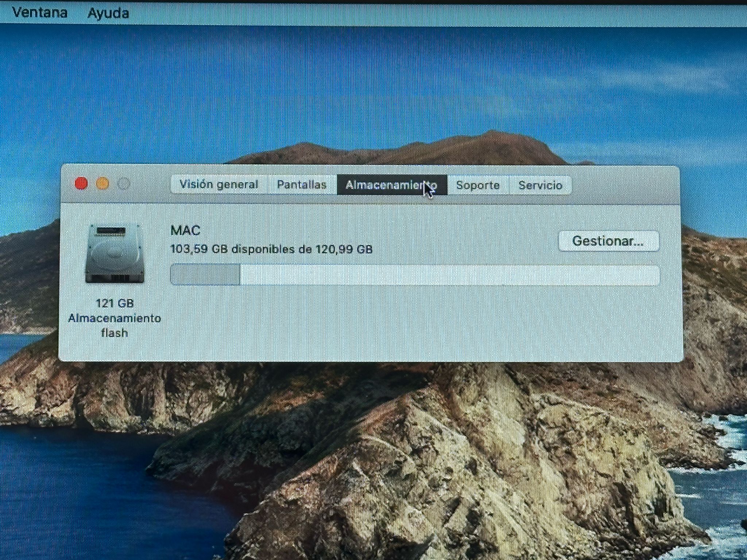Screen dimensions: 747x560
Task: Click the flash storage drive icon
Action: [x=115, y=254]
